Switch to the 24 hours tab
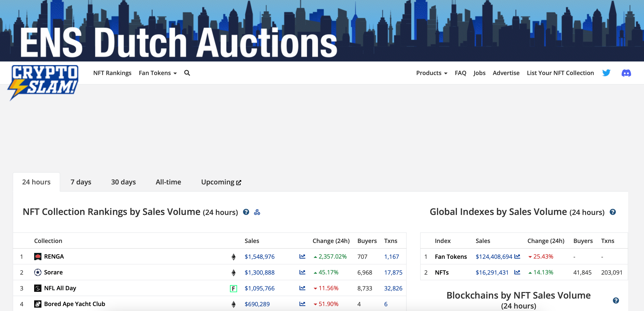Image resolution: width=644 pixels, height=311 pixels. coord(36,182)
